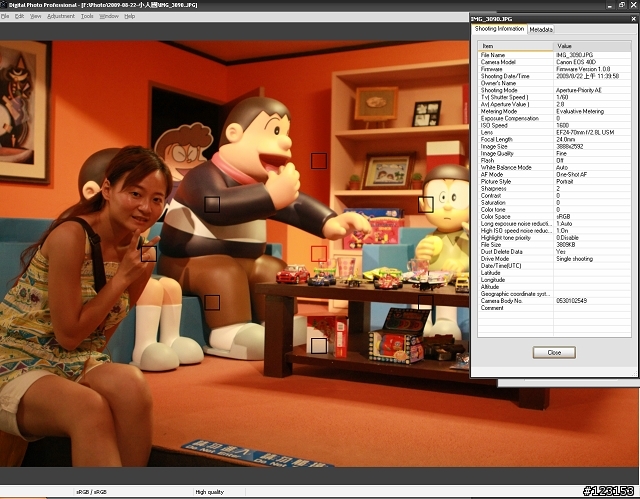Select the AF Mode row

554,174
